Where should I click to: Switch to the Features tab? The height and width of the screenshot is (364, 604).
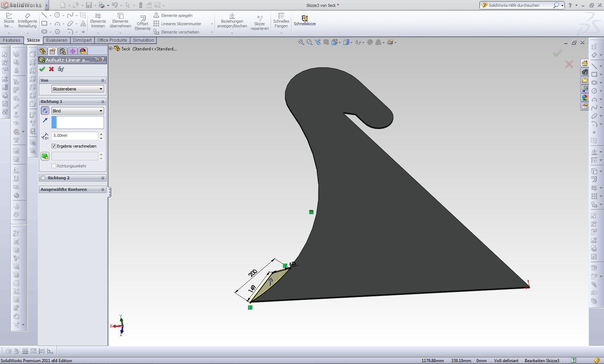(12, 40)
